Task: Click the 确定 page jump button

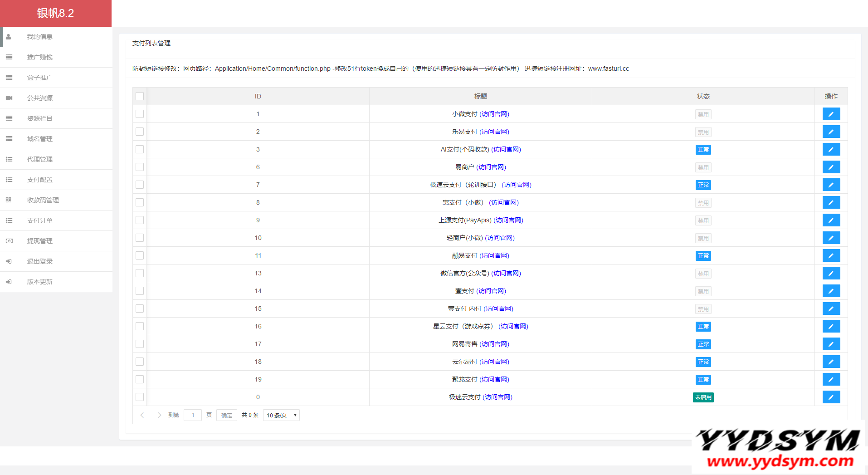Action: 226,415
